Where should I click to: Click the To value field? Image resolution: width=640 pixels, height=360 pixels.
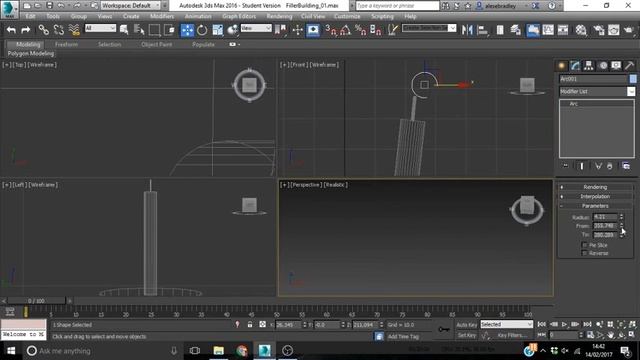[605, 235]
